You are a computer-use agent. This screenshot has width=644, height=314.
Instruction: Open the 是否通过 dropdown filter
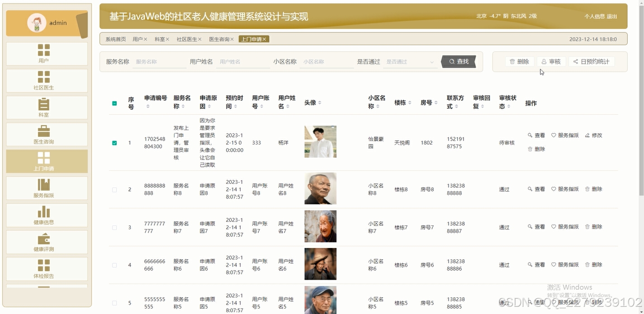click(x=409, y=61)
